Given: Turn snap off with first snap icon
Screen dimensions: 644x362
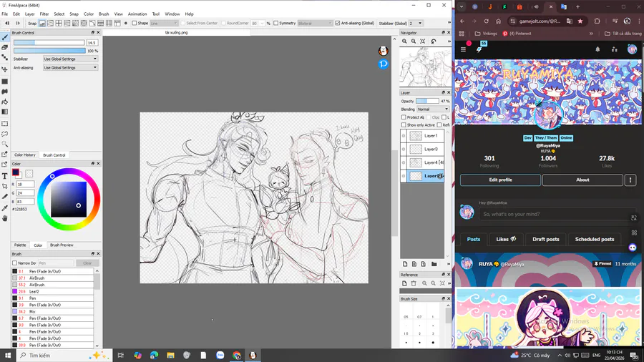Looking at the screenshot, I should [x=42, y=24].
